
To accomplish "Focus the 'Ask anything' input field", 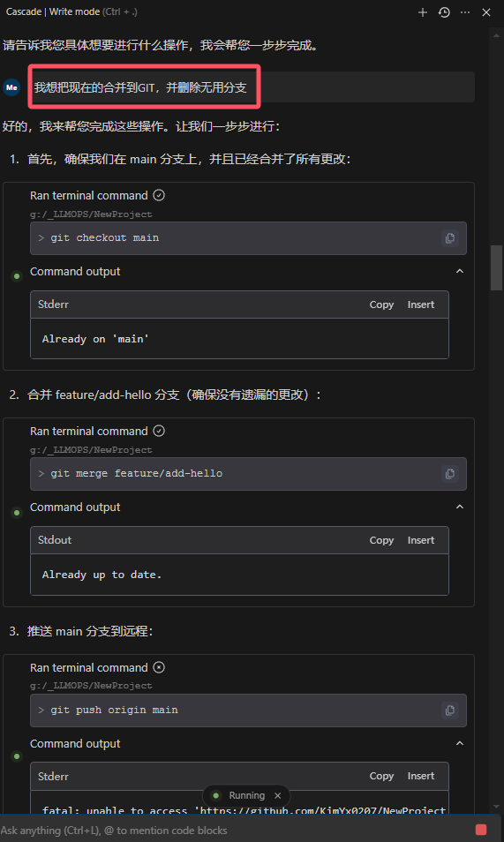I will (237, 831).
